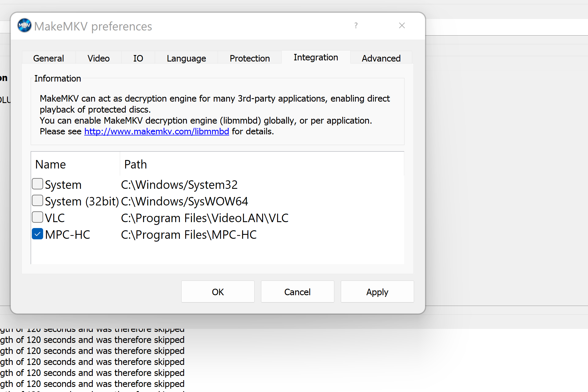The width and height of the screenshot is (588, 392).
Task: Click the question mark help button
Action: pyautogui.click(x=356, y=26)
